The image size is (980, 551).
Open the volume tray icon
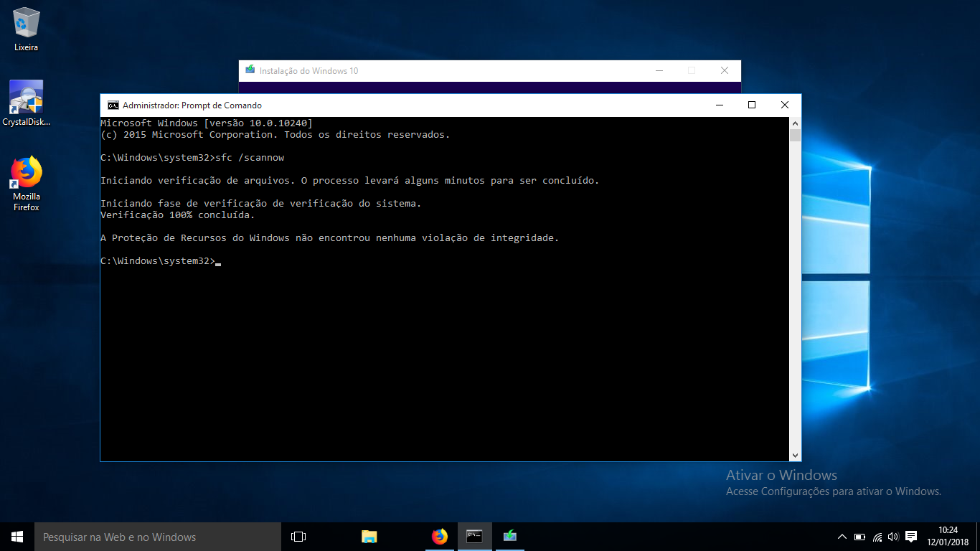(893, 537)
